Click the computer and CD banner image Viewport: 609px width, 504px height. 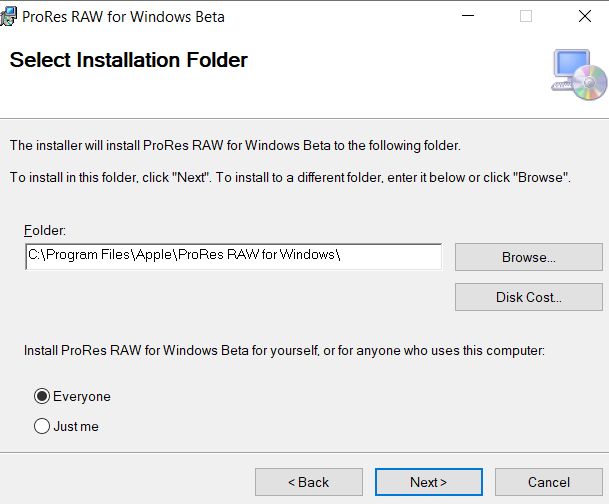(579, 75)
